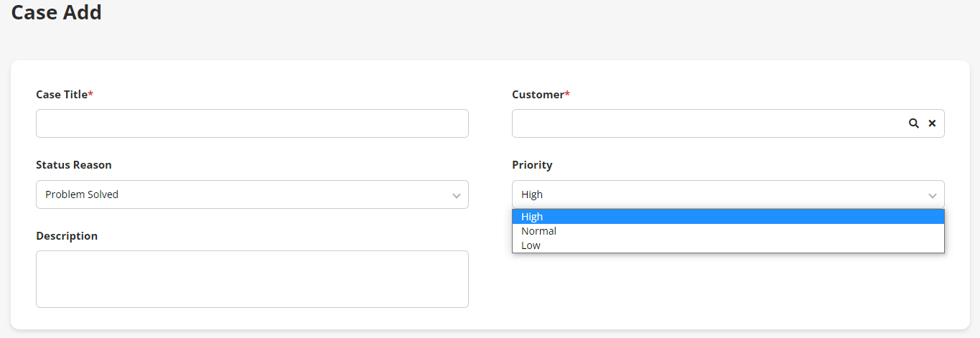Collapse the Priority dropdown showing High
This screenshot has height=338, width=980.
(718, 194)
